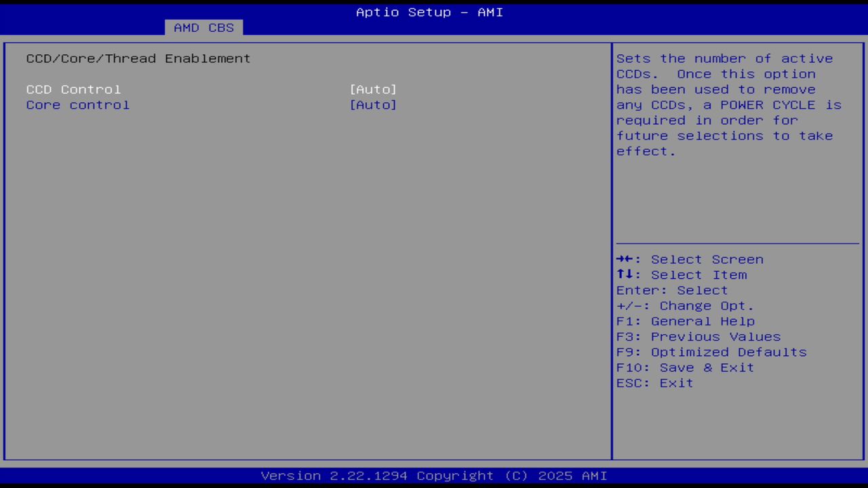Click the CCD help description text
This screenshot has width=868, height=488.
[x=729, y=105]
